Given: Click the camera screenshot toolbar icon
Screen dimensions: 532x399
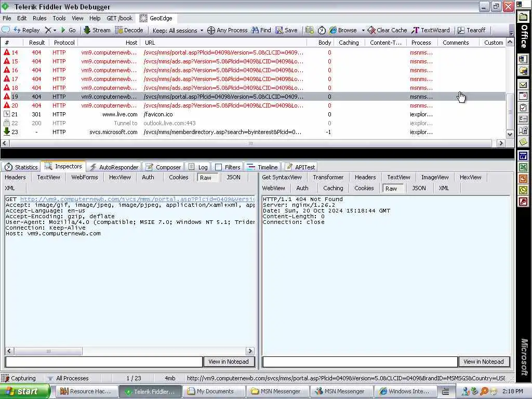Looking at the screenshot, I should (x=309, y=30).
